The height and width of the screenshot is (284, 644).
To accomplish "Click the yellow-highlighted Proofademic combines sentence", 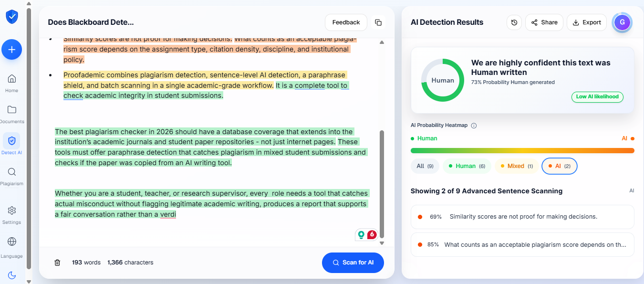I will click(205, 80).
